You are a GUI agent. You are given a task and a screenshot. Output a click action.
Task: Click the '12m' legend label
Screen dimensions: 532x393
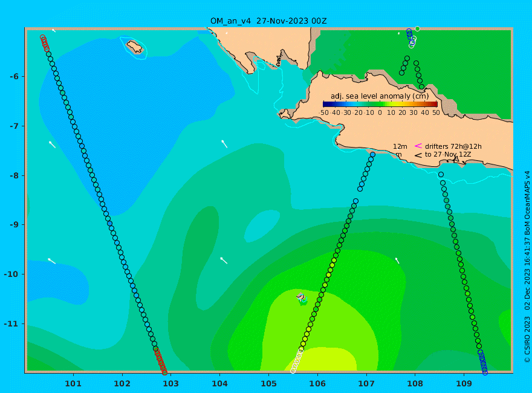pyautogui.click(x=400, y=146)
